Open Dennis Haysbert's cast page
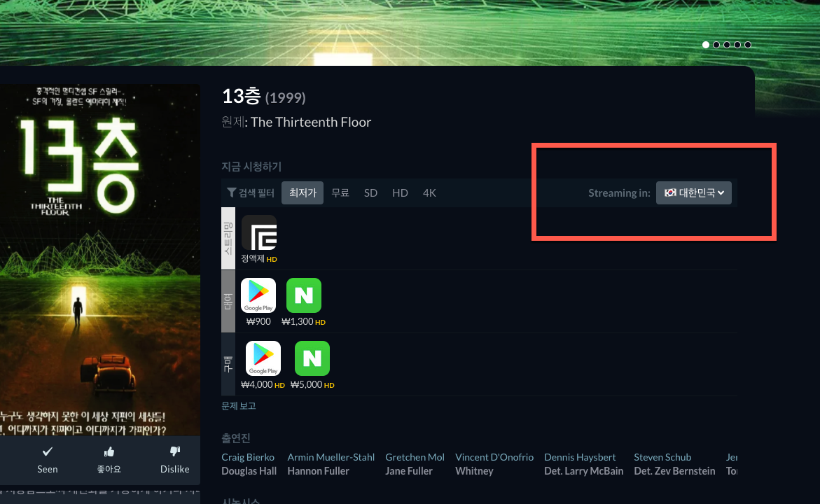820x504 pixels. click(x=580, y=457)
